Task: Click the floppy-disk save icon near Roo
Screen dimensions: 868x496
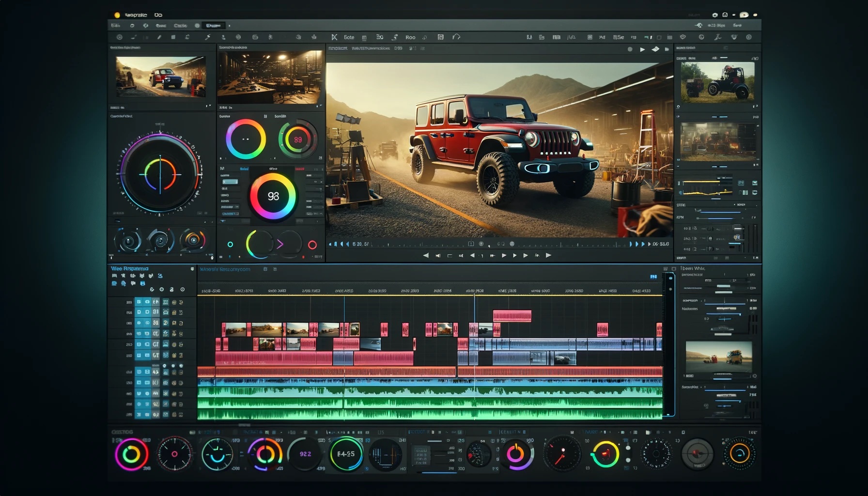Action: coord(441,37)
